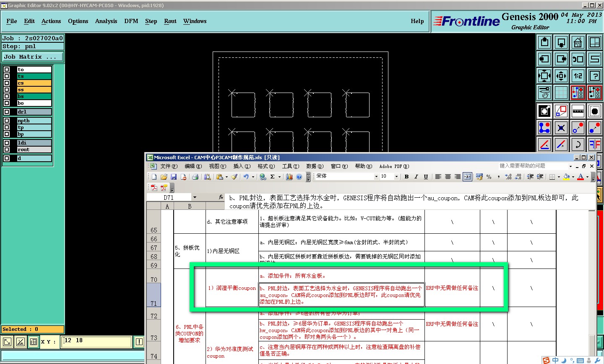Click the Chart Wizard icon in Excel
Screen dimensions: 604x364
[289, 177]
